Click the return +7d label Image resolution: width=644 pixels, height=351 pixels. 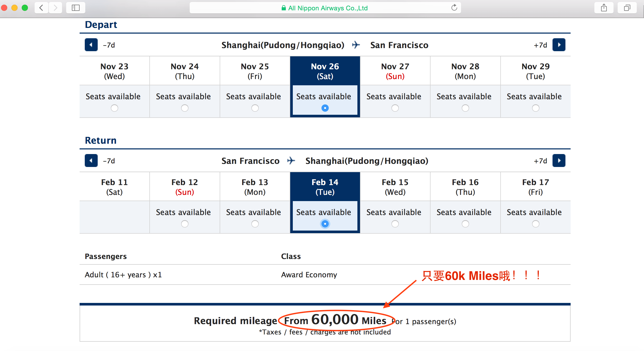tap(541, 161)
